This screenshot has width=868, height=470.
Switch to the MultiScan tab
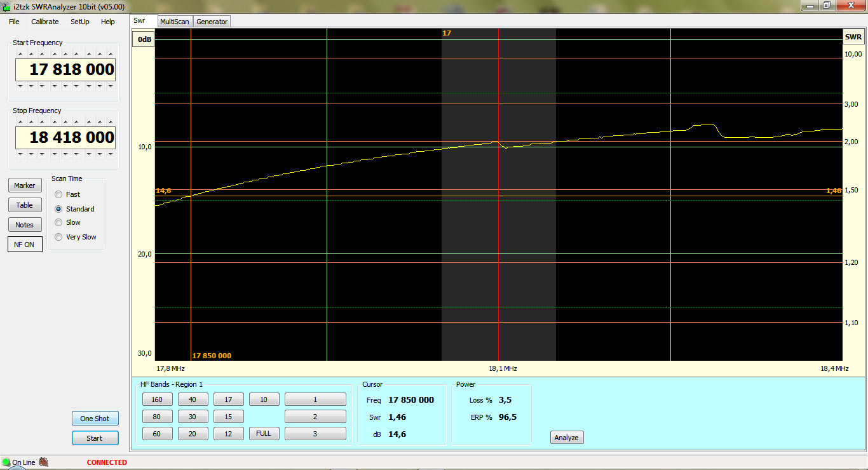pyautogui.click(x=174, y=22)
